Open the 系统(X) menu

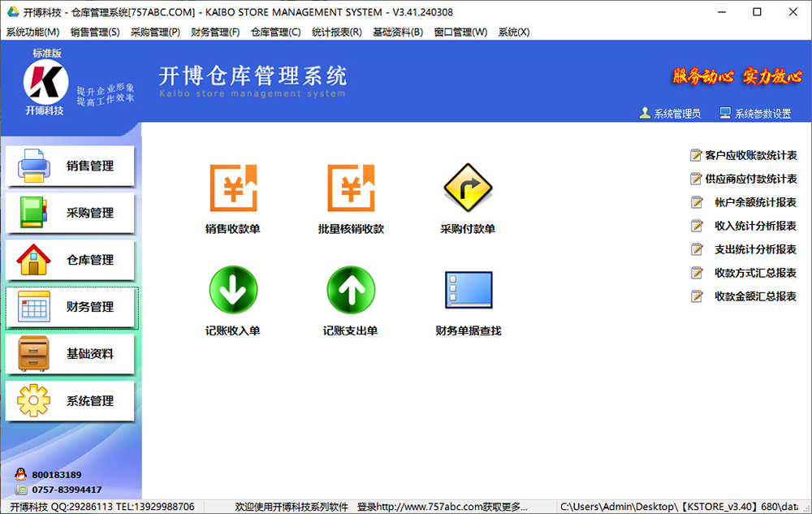(514, 32)
